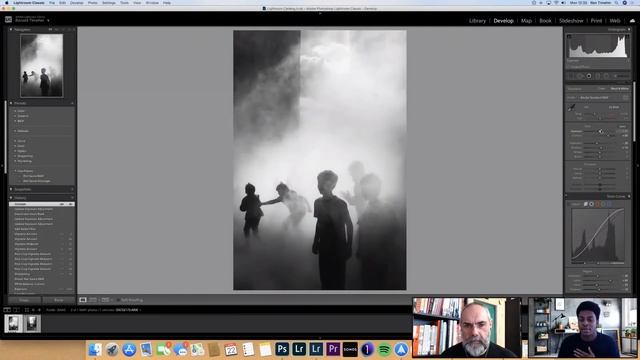Switch to the Print module

tap(596, 21)
